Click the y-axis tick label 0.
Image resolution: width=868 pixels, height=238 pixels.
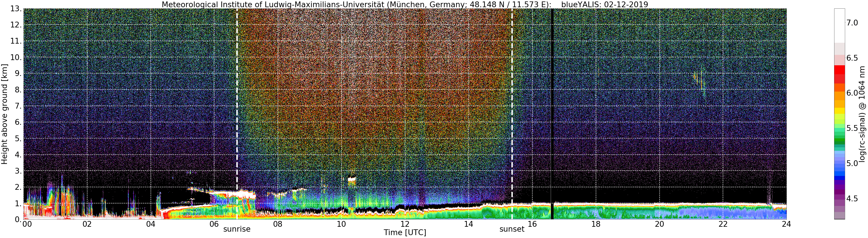[x=18, y=220]
